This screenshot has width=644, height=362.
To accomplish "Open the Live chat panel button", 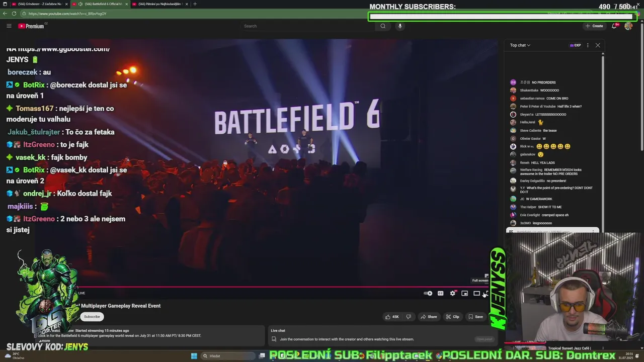I will [485, 339].
